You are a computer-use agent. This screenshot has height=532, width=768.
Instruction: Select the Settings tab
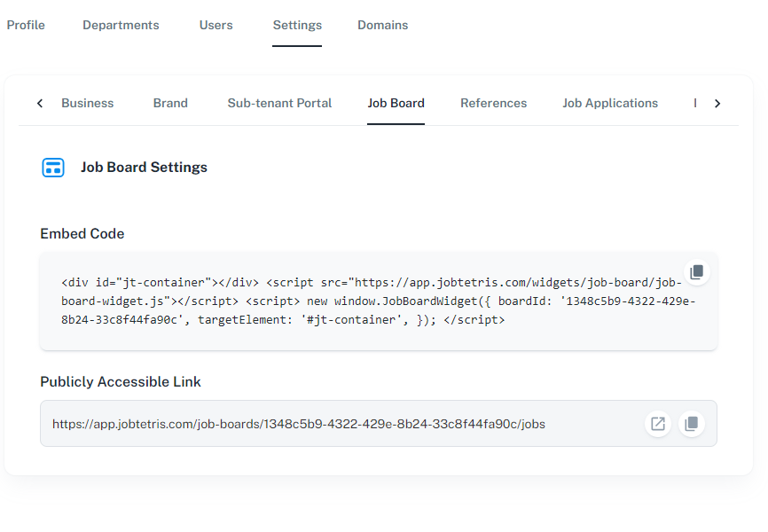(297, 25)
